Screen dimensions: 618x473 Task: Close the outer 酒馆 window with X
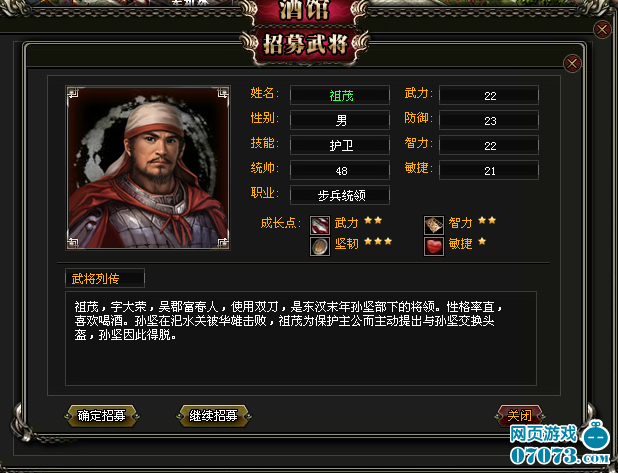[602, 30]
